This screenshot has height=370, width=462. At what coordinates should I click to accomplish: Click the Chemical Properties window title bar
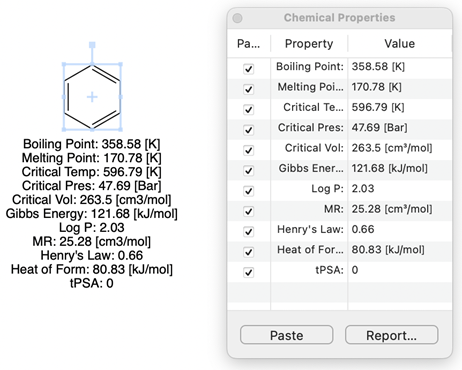[x=339, y=18]
